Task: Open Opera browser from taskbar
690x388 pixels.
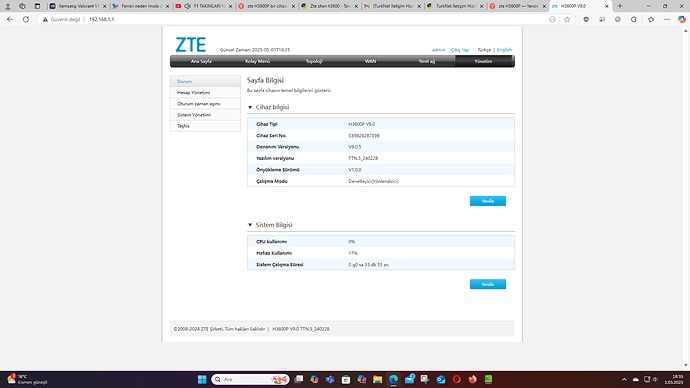Action: [x=456, y=379]
